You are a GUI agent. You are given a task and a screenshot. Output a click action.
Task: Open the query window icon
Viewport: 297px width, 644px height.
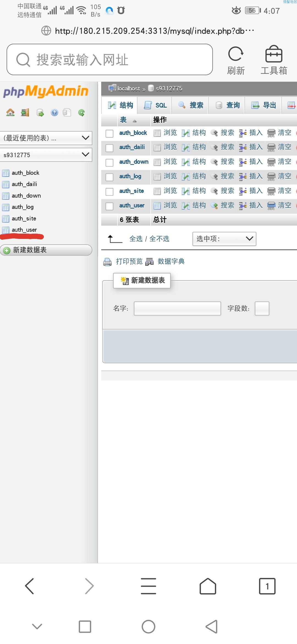[40, 113]
